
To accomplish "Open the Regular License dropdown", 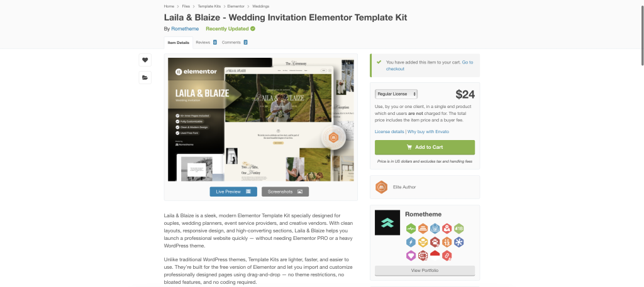I will 396,94.
